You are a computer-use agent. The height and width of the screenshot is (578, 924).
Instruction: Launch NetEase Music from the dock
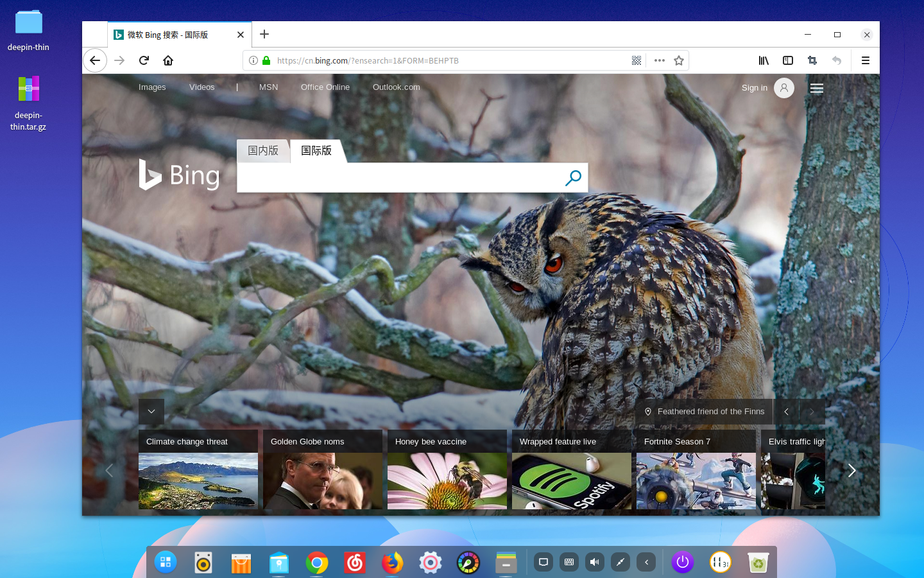click(x=355, y=563)
